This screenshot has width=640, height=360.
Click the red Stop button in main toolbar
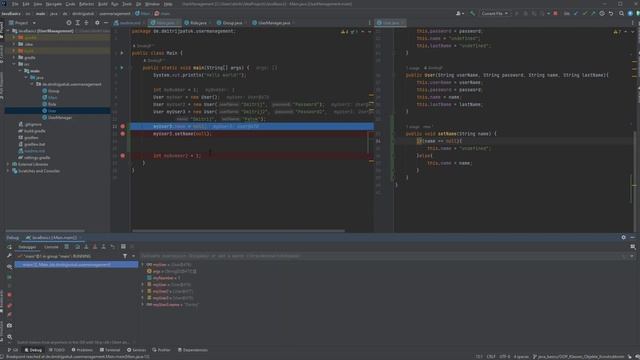[x=555, y=13]
